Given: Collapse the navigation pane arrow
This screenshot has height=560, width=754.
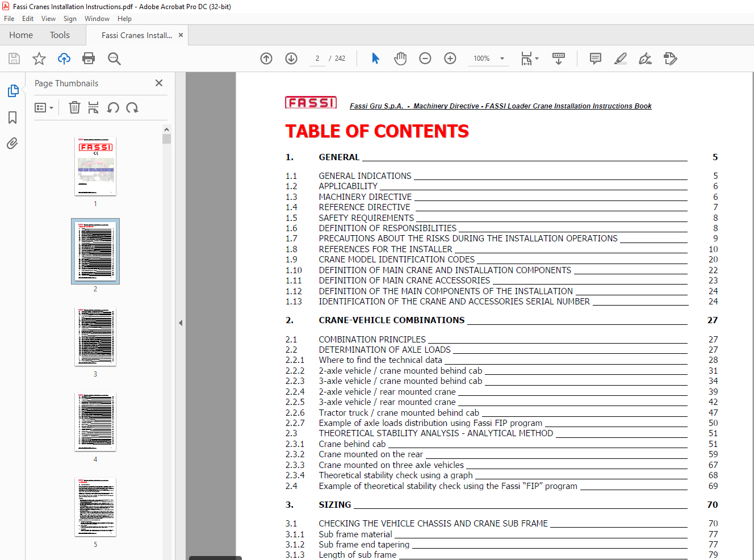Looking at the screenshot, I should (181, 323).
